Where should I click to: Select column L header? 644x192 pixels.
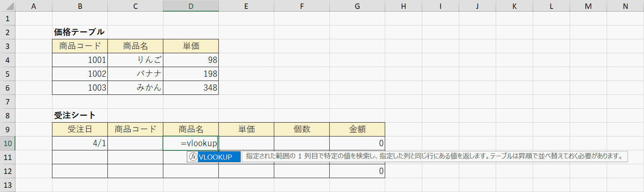[551, 6]
